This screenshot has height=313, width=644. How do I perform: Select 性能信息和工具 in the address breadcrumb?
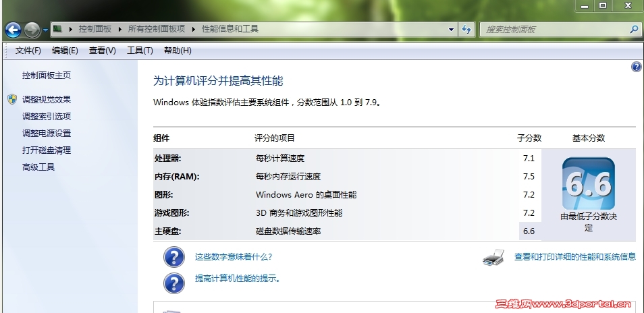(x=230, y=29)
